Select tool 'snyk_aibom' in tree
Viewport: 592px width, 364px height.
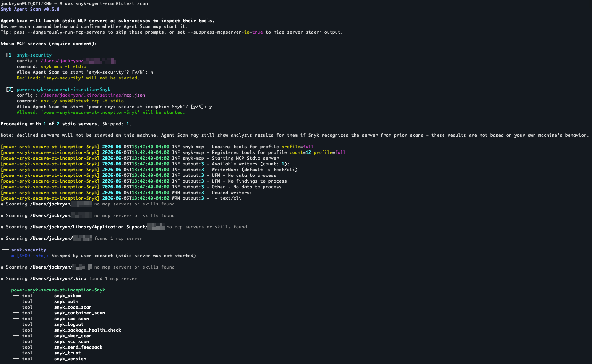(x=68, y=296)
